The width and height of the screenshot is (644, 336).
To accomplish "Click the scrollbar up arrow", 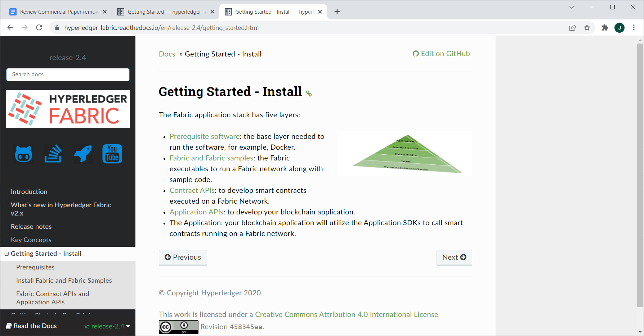I will [x=640, y=40].
